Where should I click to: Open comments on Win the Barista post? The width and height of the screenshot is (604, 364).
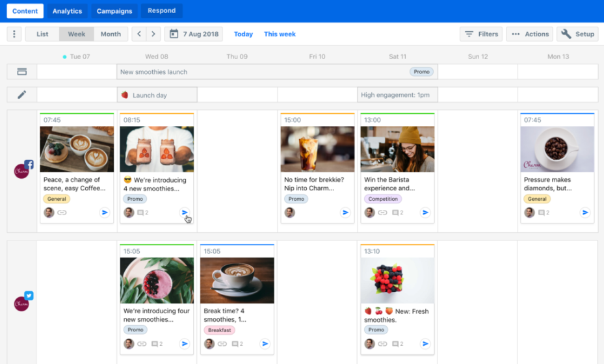(397, 213)
